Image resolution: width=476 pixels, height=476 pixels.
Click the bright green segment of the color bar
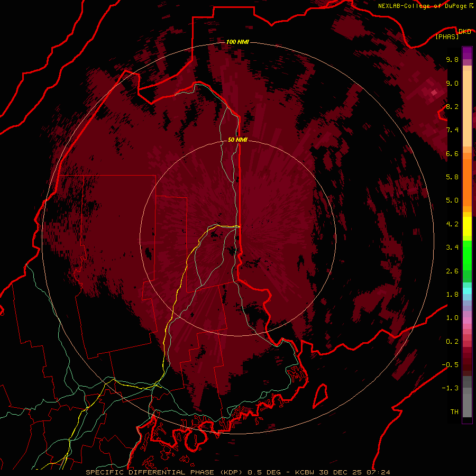tap(467, 255)
